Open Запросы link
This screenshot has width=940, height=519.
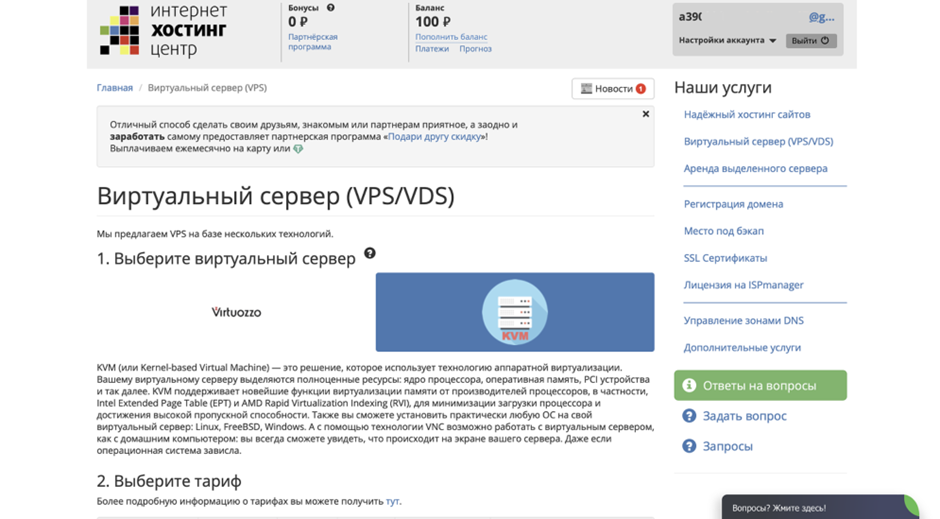pos(728,446)
